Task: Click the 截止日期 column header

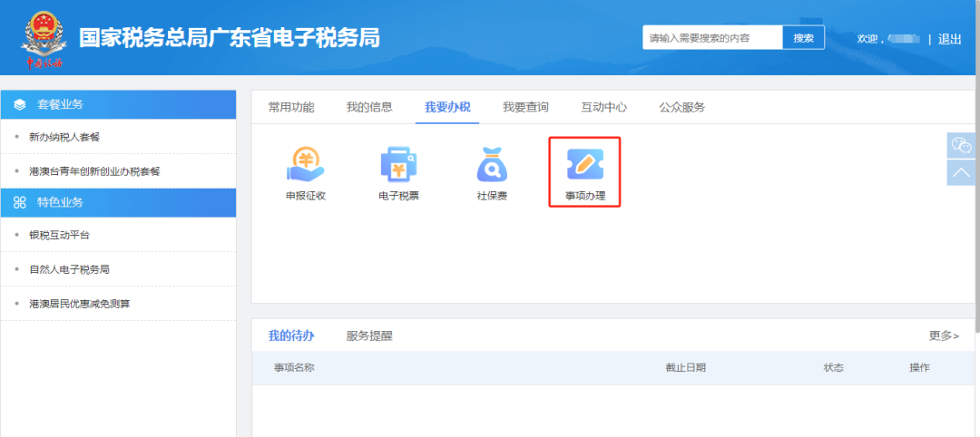Action: [x=686, y=368]
